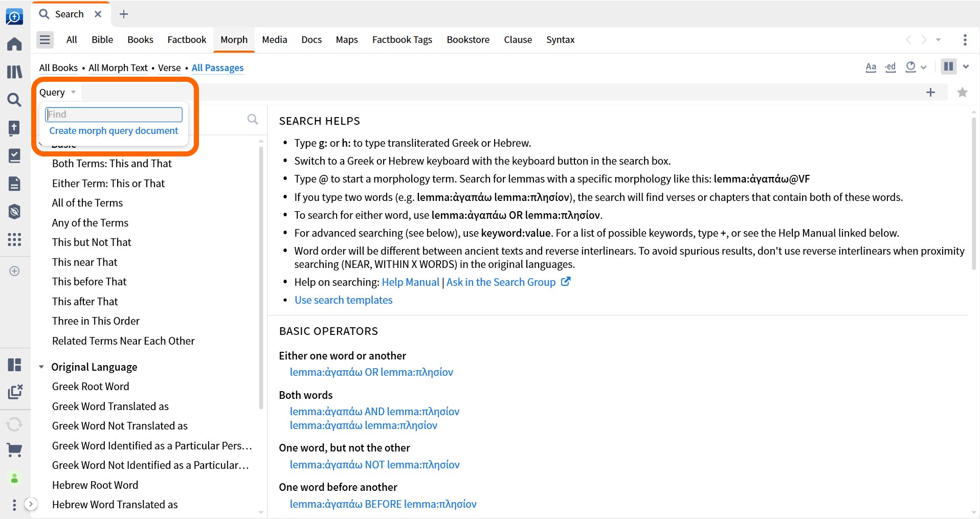The image size is (980, 519).
Task: Click Create morph query document
Action: tap(114, 131)
